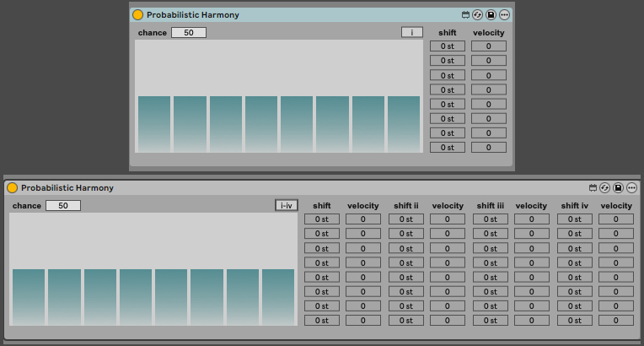Click the first 'shift iii' value in lower device
This screenshot has height=346, width=644.
[x=491, y=219]
